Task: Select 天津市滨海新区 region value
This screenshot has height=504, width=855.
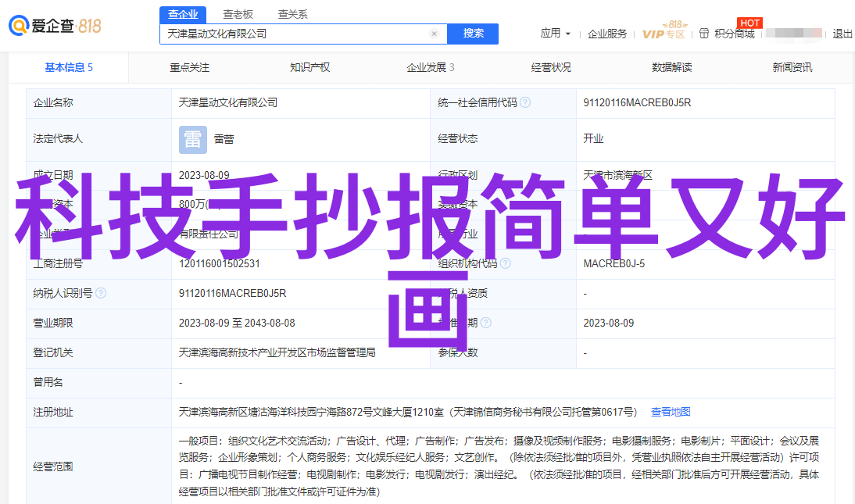Action: [x=617, y=175]
